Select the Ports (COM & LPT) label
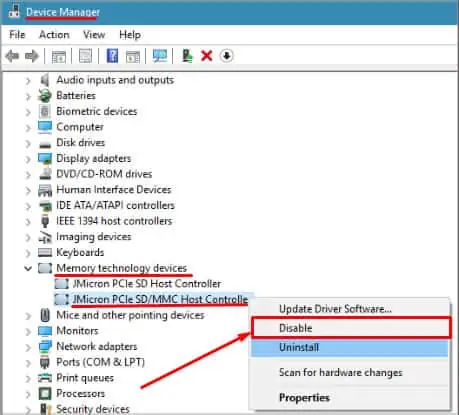 pos(101,362)
